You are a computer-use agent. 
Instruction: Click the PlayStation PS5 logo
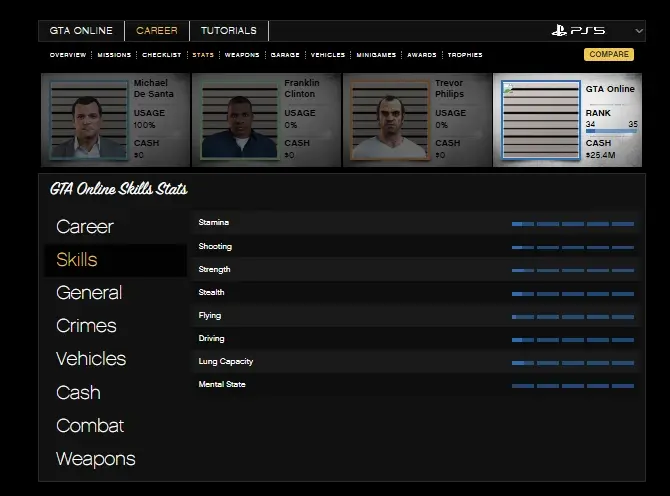pos(578,30)
